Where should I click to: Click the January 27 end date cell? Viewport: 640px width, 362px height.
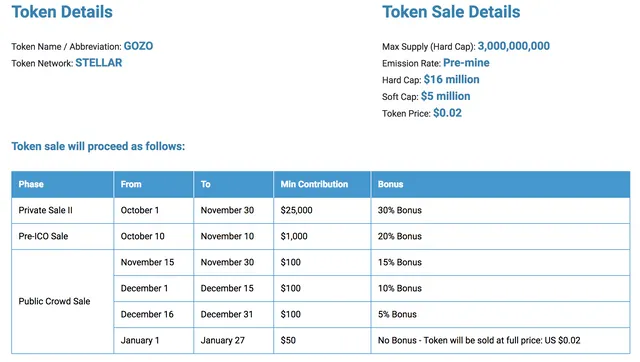[x=233, y=340]
